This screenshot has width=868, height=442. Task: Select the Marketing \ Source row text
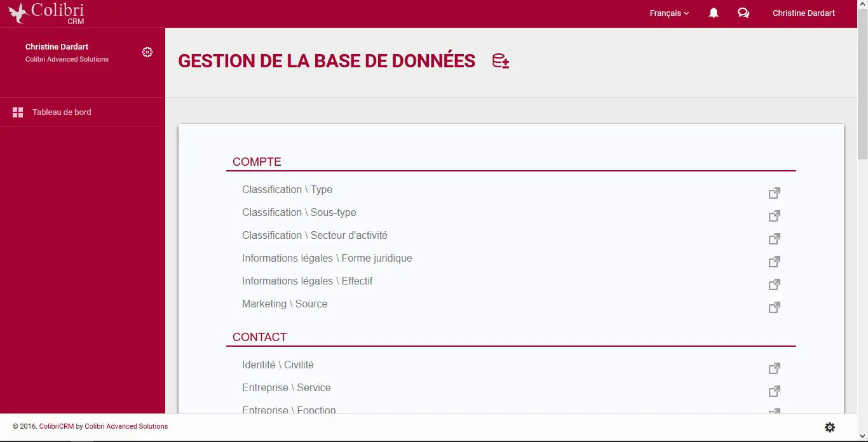pos(285,304)
